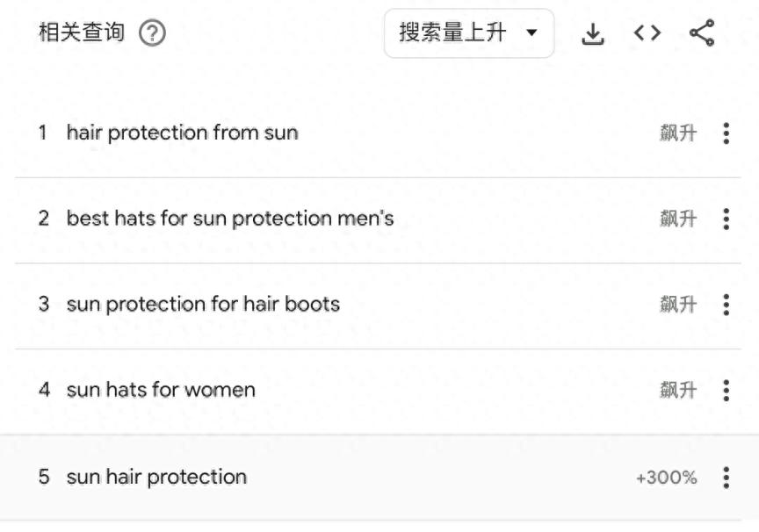
Task: Download the related queries data as CSV
Action: [594, 34]
